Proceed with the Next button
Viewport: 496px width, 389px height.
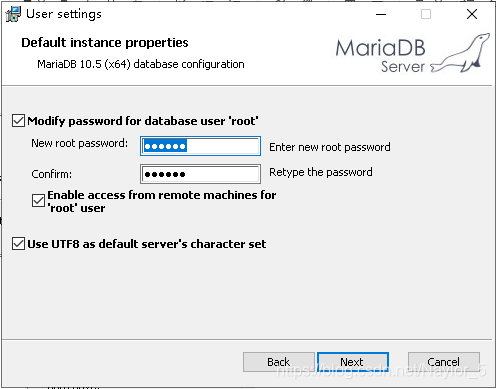click(x=353, y=362)
